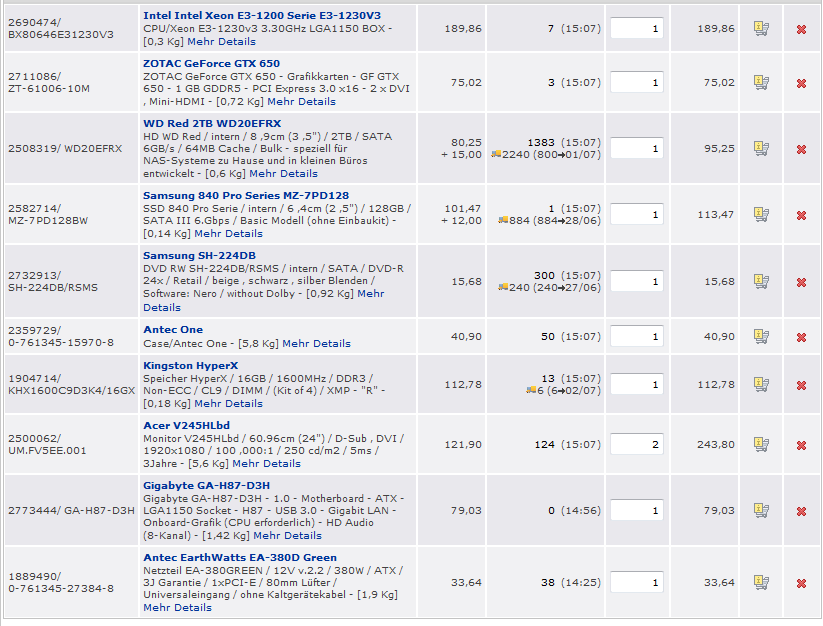The width and height of the screenshot is (823, 626).
Task: Click the cart icon for Antec EarthWatts EA-380D
Action: 761,582
